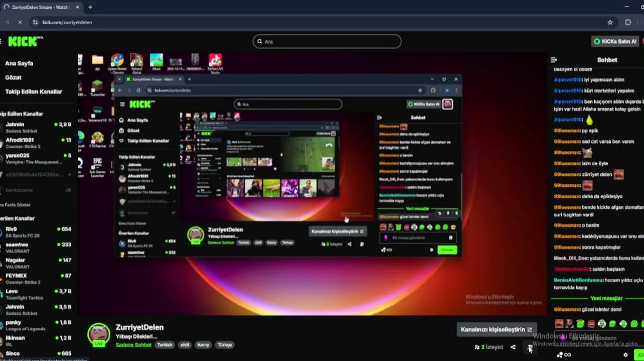Viewport: 644px width, 361px height.
Task: Open Nagalar channel in recommended list
Action: tap(36, 263)
